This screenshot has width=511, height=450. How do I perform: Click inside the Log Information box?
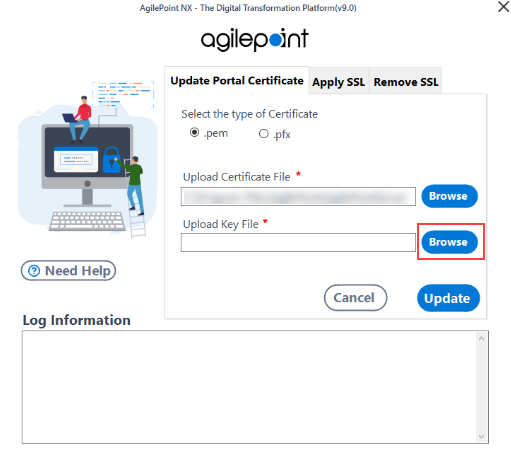pyautogui.click(x=249, y=387)
